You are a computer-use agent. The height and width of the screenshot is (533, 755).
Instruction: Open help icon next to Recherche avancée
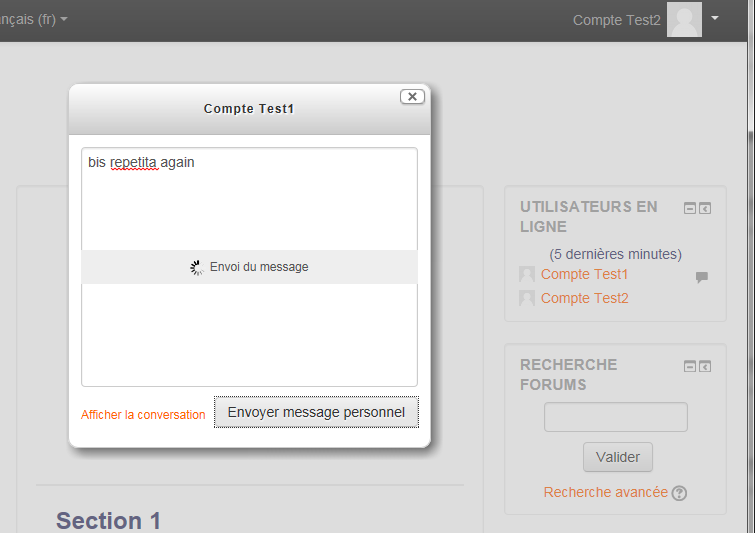679,493
